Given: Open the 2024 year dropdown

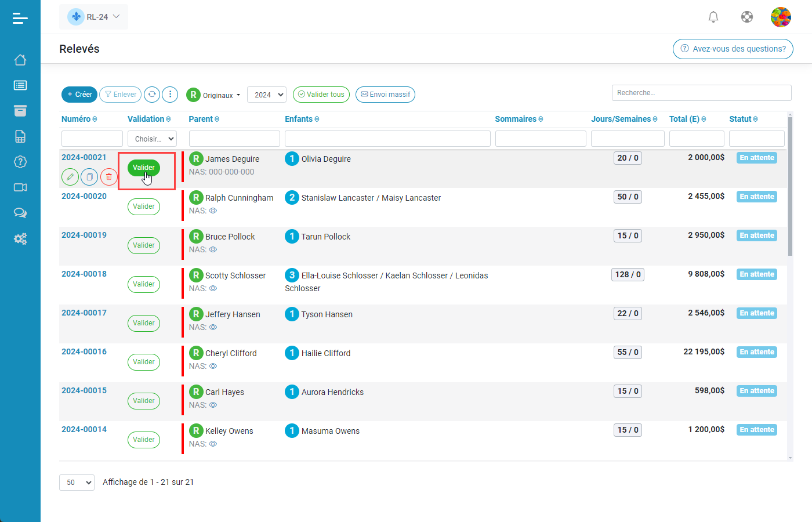Looking at the screenshot, I should pos(267,95).
